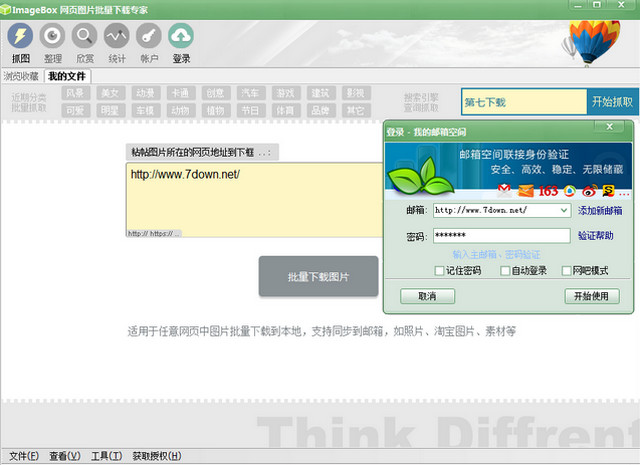Select the 风景 category tag

tap(76, 93)
